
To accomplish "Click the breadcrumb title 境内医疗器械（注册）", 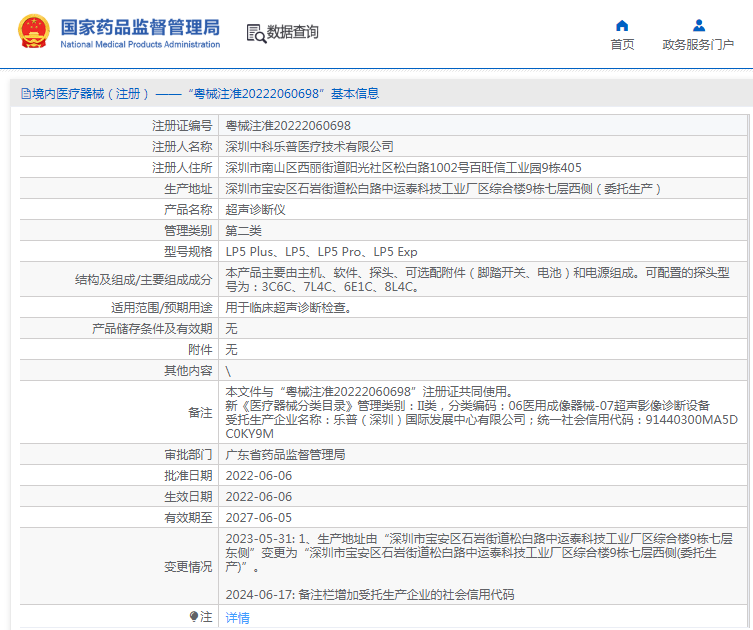I will pos(90,94).
